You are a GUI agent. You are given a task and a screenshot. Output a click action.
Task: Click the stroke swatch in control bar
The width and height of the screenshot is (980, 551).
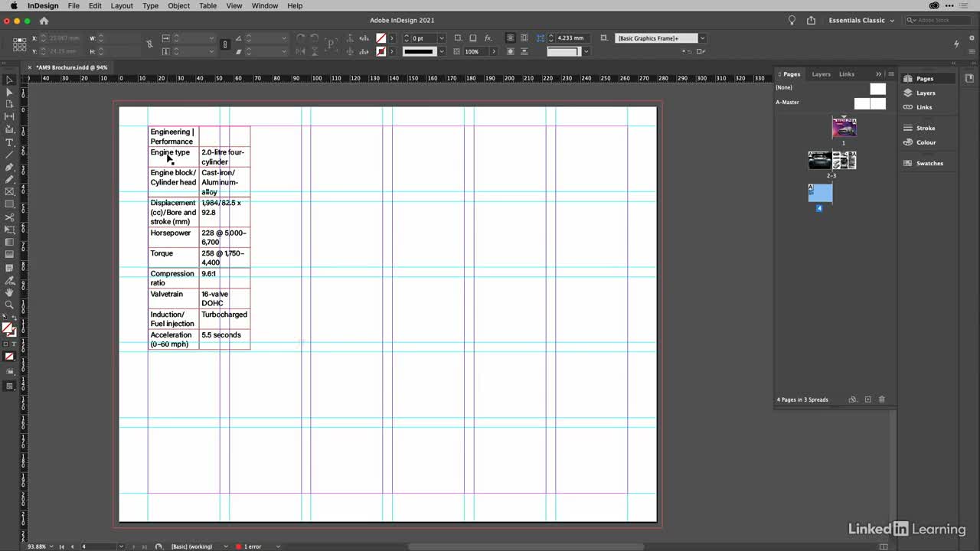coord(381,51)
